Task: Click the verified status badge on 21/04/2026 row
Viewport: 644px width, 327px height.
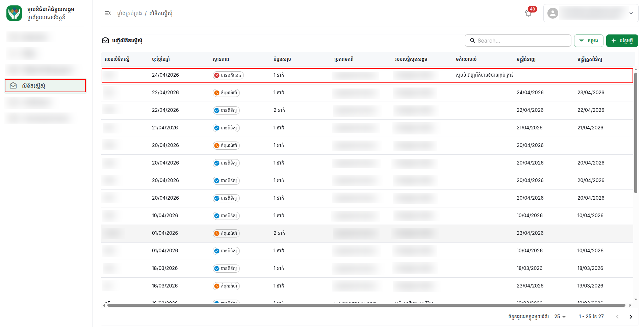Action: [226, 128]
